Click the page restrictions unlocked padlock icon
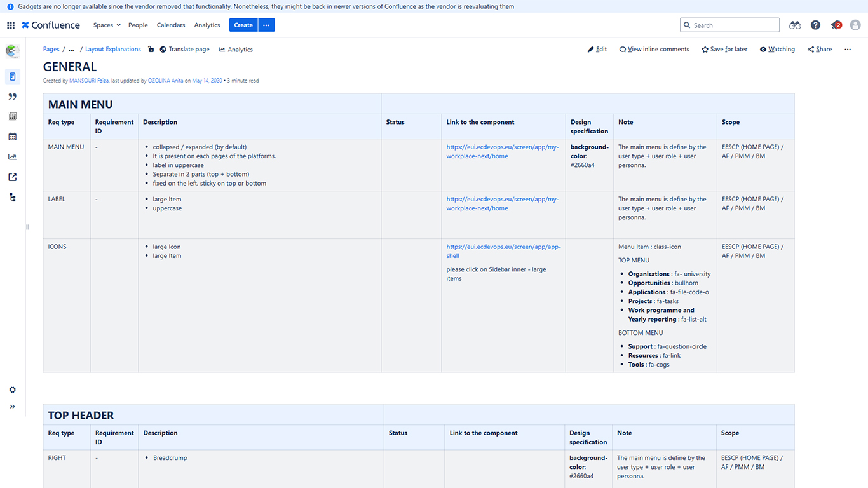 pos(151,50)
